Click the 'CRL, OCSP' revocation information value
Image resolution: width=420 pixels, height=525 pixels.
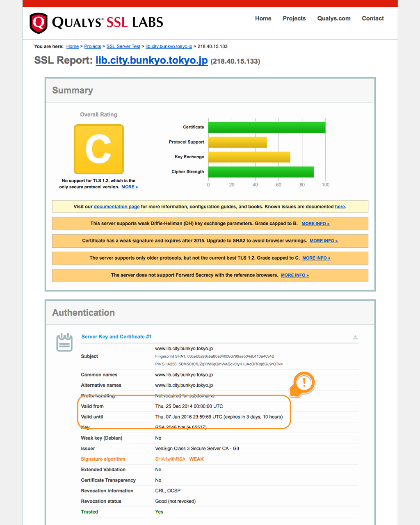coord(168,491)
